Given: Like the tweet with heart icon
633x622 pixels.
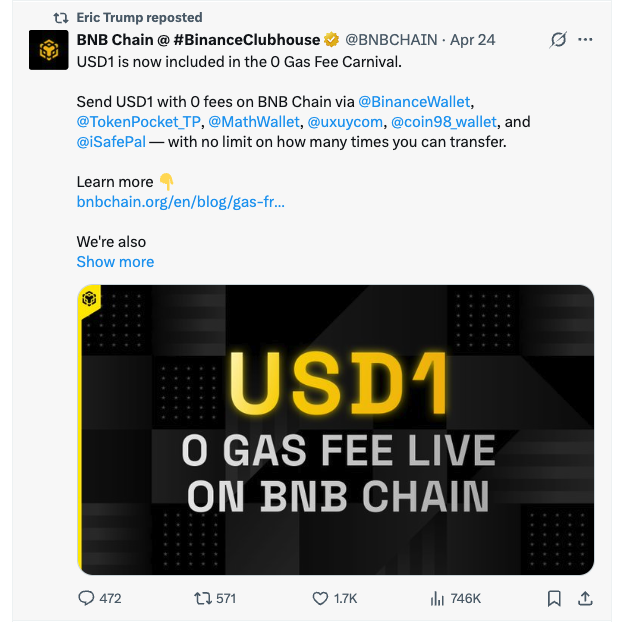Looking at the screenshot, I should tap(320, 598).
